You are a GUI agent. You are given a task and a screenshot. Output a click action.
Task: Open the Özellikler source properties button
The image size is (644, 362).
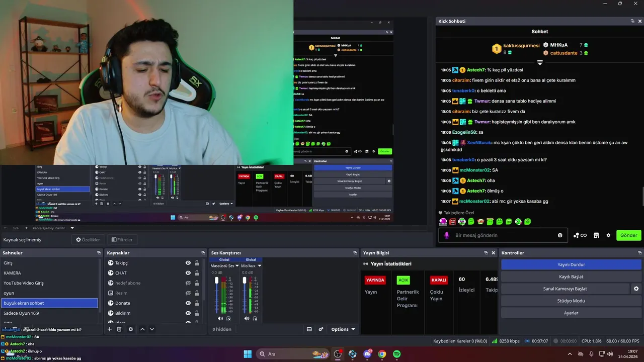coord(88,240)
